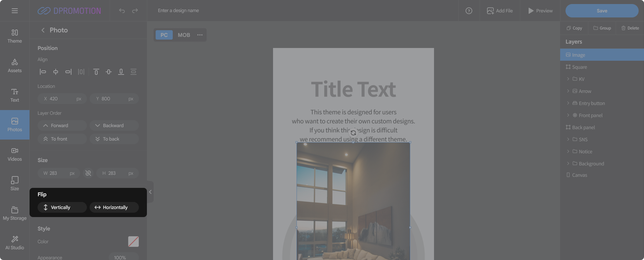Viewport: 644px width, 260px height.
Task: Open the Size sidebar section
Action: point(15,184)
